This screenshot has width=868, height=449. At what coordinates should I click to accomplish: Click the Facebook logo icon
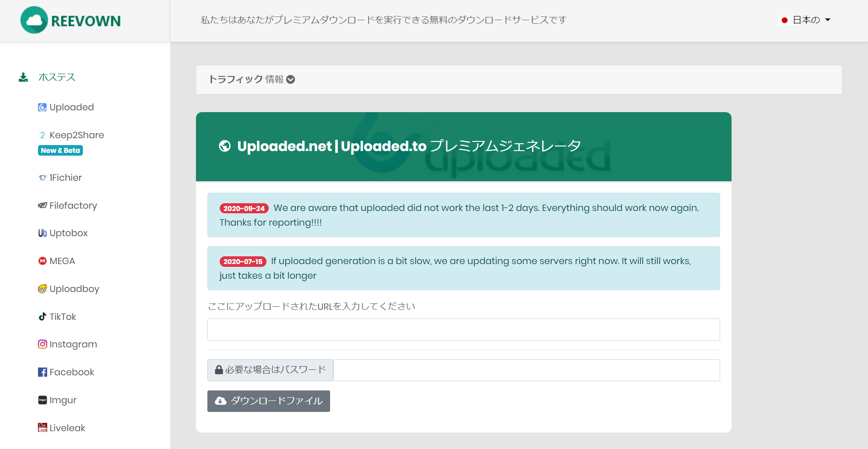coord(42,372)
